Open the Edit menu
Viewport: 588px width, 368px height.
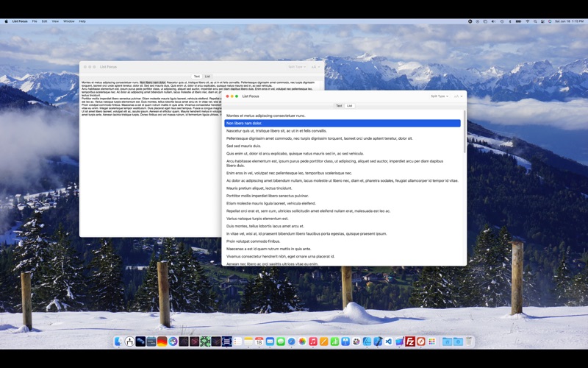click(44, 21)
